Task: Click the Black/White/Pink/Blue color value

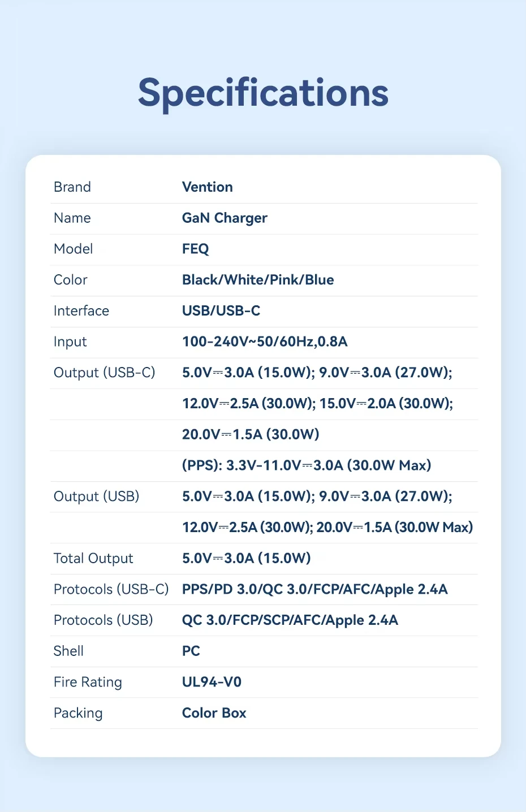Action: [257, 280]
